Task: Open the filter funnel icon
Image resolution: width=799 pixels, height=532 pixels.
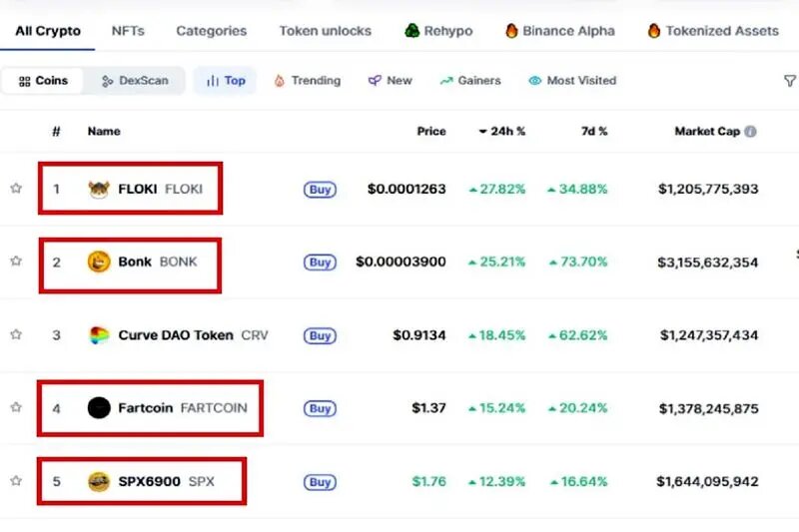Action: (789, 81)
